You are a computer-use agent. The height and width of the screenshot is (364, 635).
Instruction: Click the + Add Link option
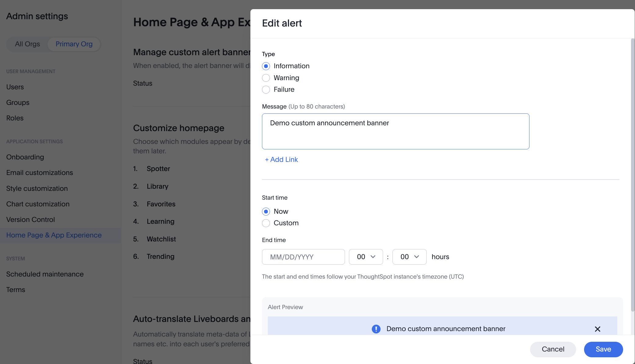click(x=281, y=159)
